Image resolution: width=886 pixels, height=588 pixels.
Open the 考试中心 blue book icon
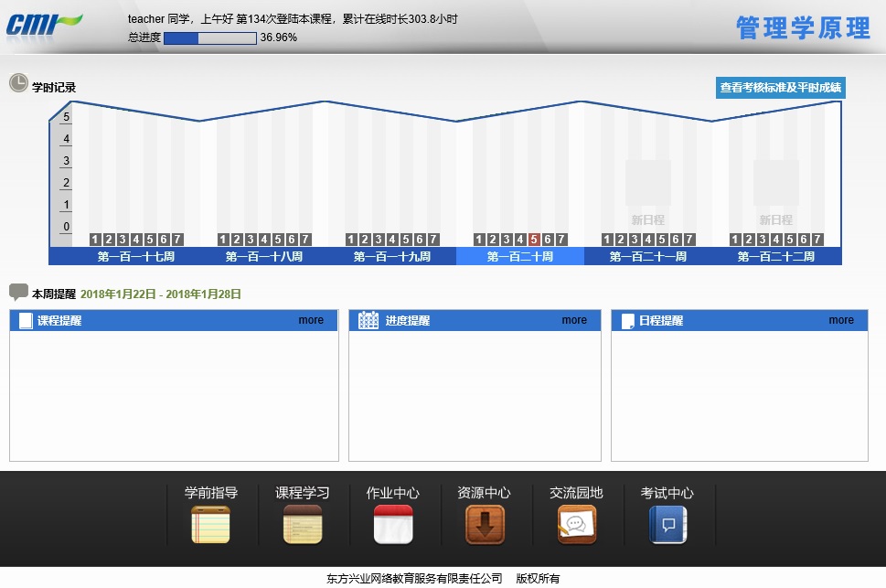(667, 525)
